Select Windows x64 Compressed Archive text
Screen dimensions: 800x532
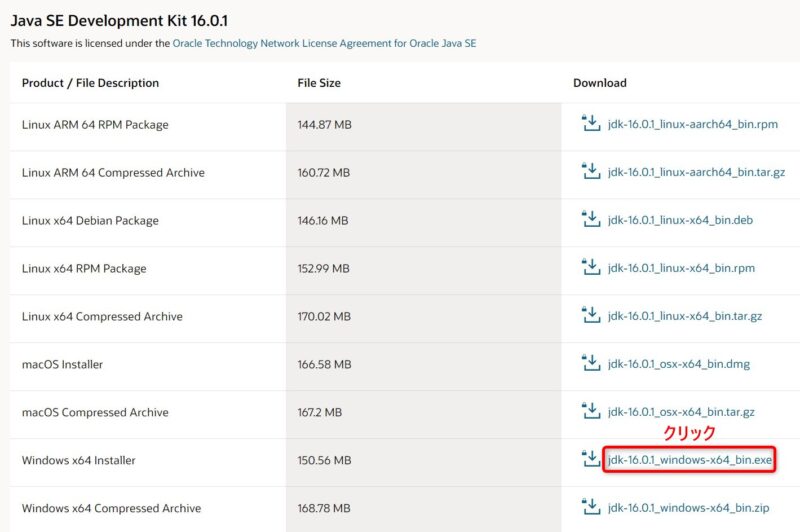[111, 508]
